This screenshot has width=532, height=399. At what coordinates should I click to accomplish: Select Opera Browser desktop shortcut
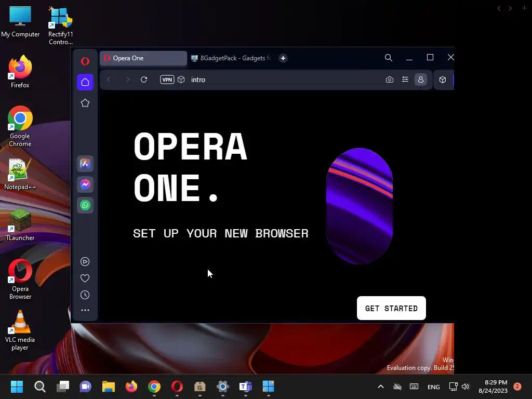20,279
